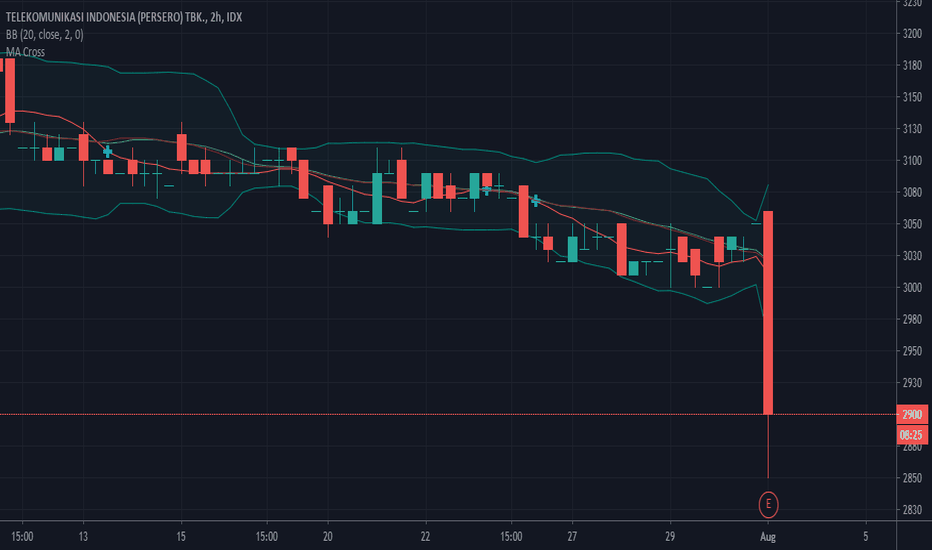
Task: Click the 2830 price axis label
Action: 912,510
